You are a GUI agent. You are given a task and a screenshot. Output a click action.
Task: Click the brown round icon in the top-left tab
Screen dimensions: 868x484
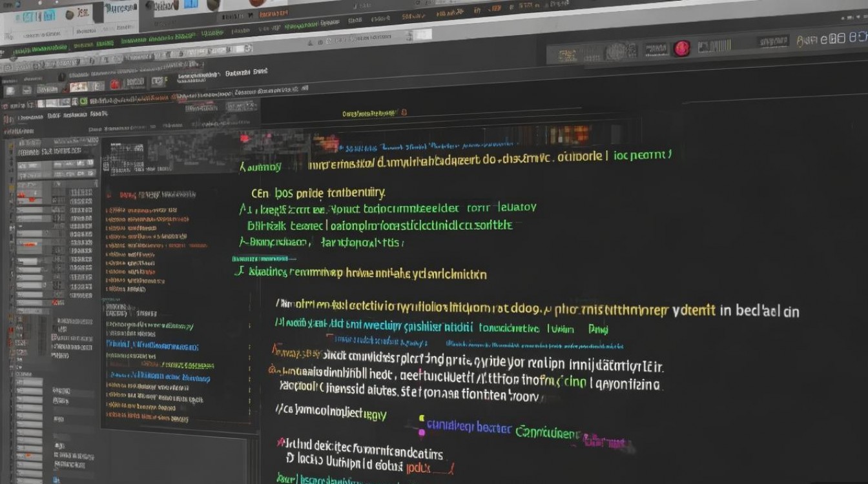point(70,14)
